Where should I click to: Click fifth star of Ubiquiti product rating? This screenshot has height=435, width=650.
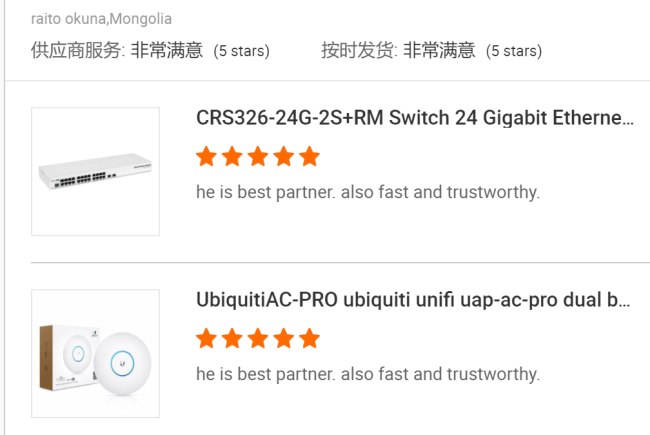309,338
